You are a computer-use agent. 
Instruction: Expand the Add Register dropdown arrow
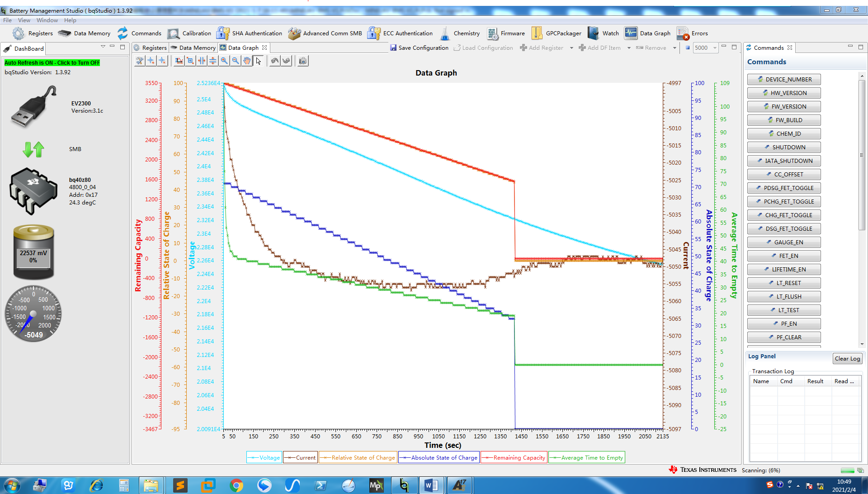[x=571, y=48]
